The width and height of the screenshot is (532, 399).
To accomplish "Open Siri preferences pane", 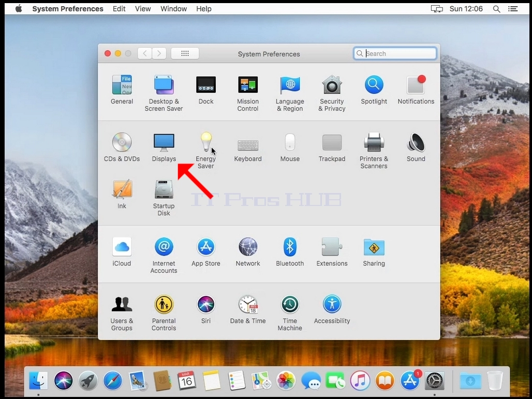I will 206,309.
